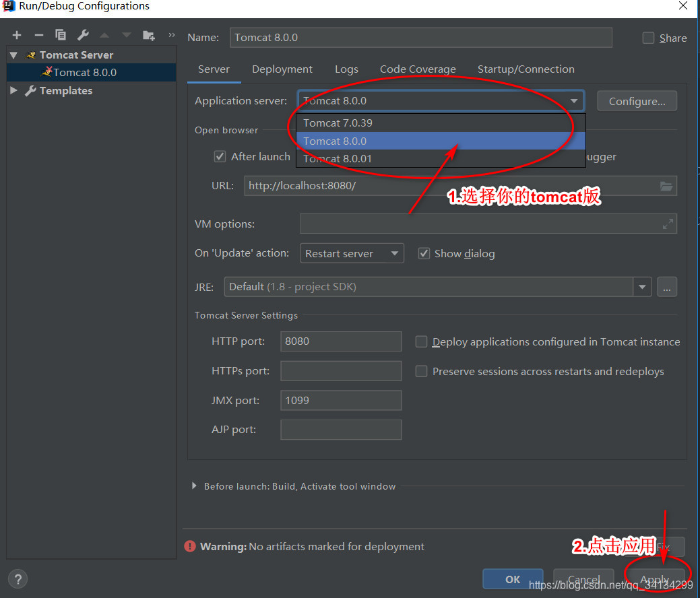Click the Apply button
The height and width of the screenshot is (598, 700).
point(654,579)
